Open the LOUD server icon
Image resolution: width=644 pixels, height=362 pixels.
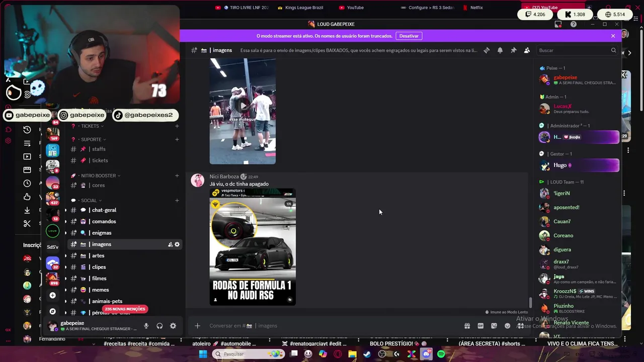(x=52, y=231)
